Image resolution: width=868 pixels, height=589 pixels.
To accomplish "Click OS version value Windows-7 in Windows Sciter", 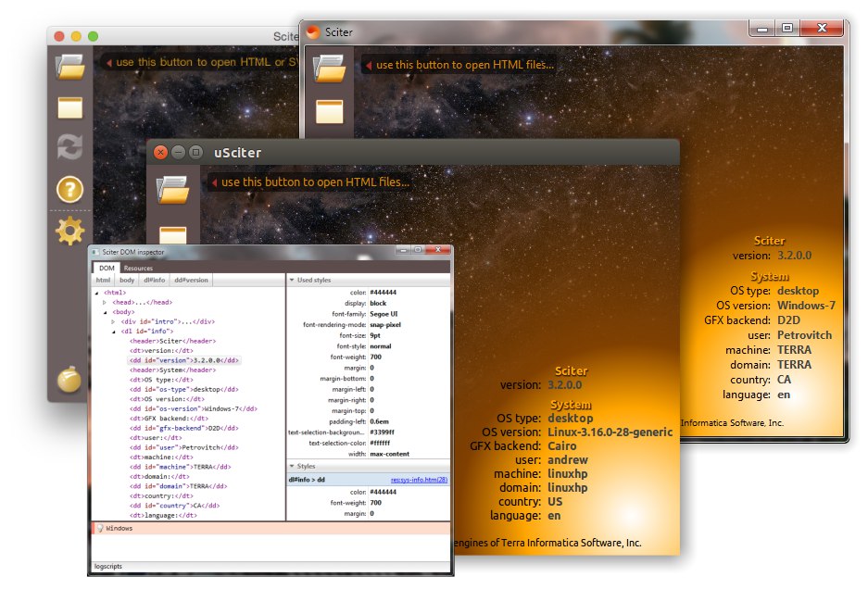I will tap(806, 306).
